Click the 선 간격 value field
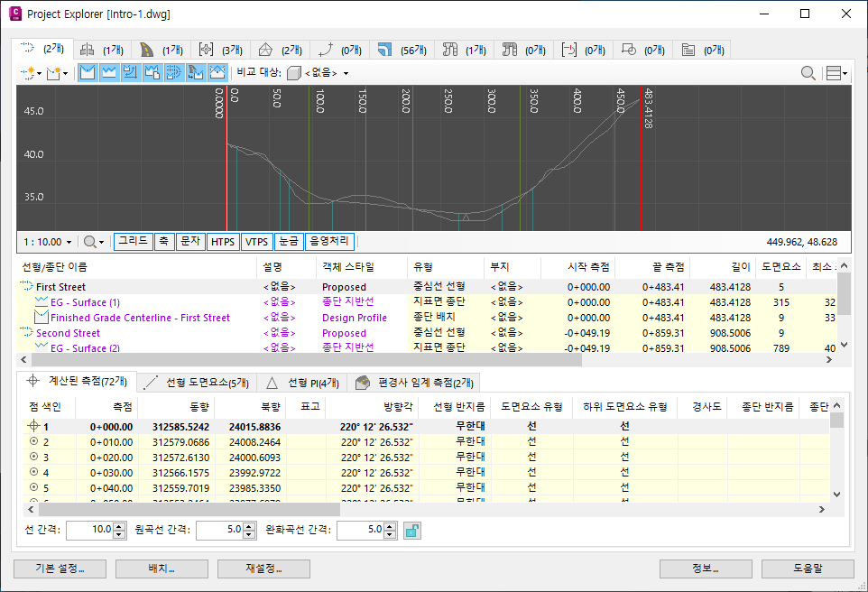This screenshot has height=592, width=868. 90,530
